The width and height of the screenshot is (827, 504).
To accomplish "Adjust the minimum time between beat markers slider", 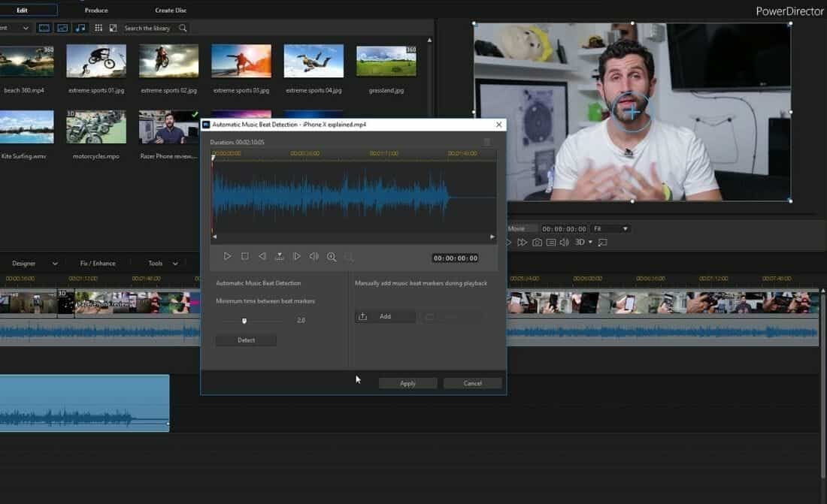I will coord(244,321).
